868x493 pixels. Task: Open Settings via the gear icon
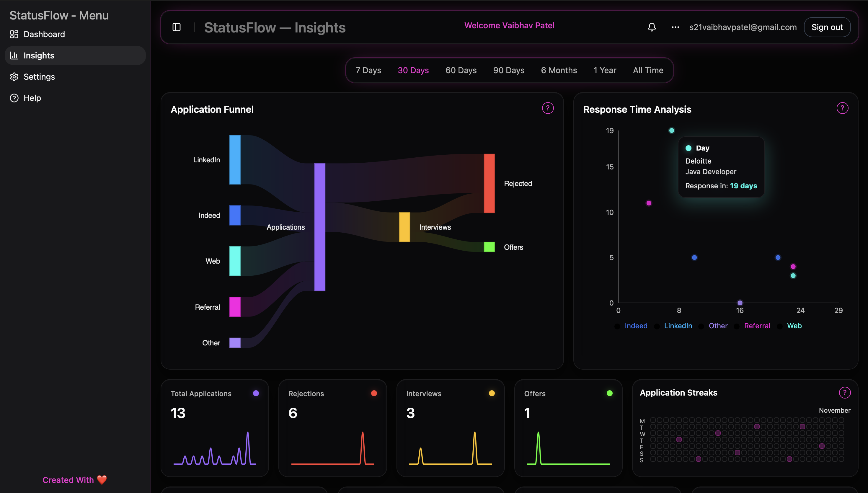pyautogui.click(x=14, y=76)
